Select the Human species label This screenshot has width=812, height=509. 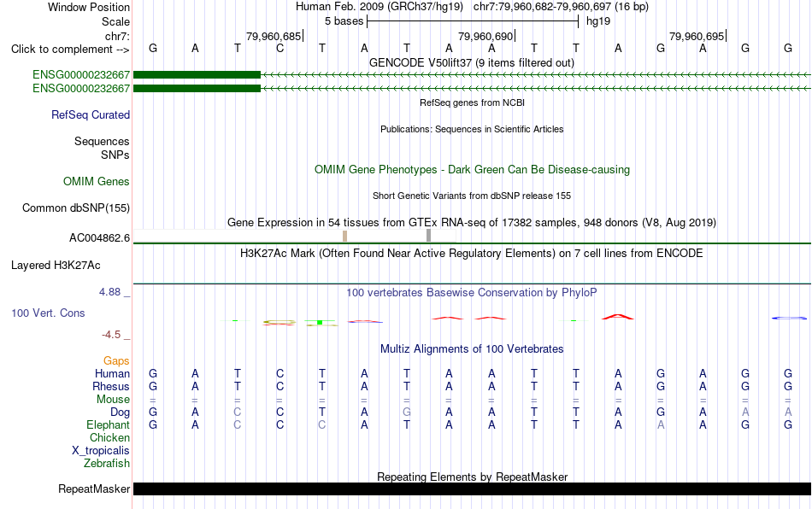pyautogui.click(x=112, y=373)
